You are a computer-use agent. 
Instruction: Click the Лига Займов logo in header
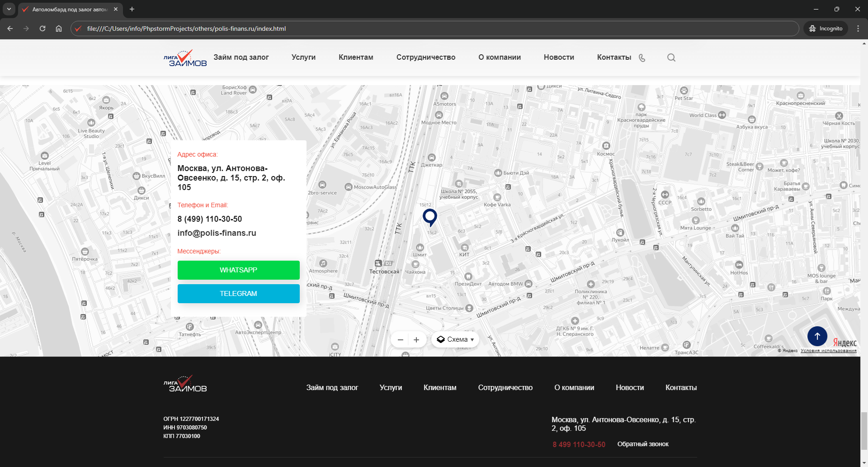(185, 58)
